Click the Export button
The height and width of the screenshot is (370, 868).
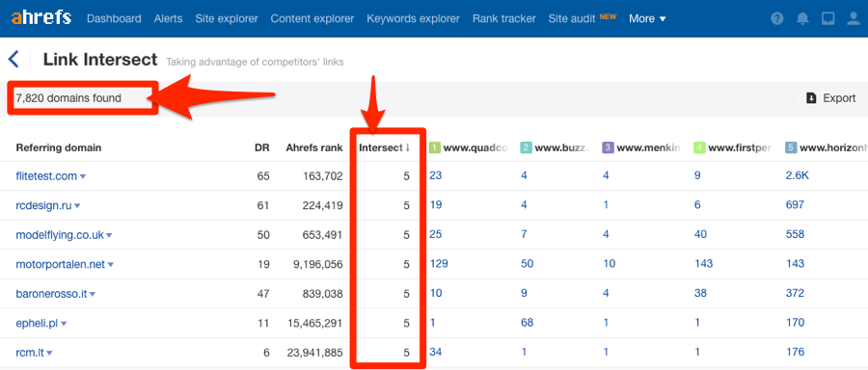[x=831, y=98]
